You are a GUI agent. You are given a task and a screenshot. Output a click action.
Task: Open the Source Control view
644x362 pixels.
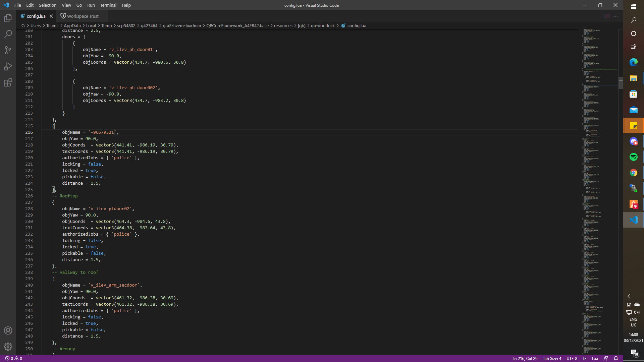pos(8,50)
